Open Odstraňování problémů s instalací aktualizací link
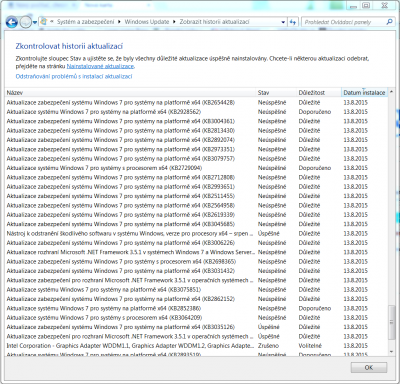 [x=74, y=76]
